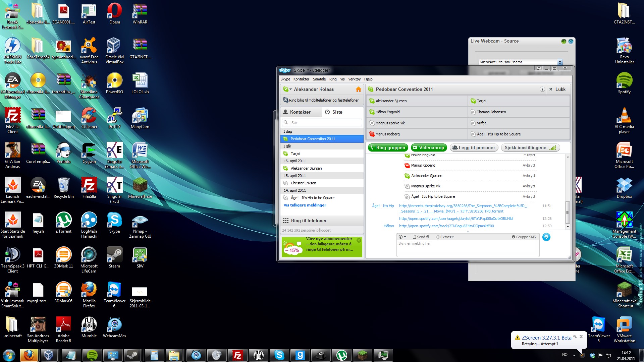Viewport: 644px width, 362px height.
Task: Open the Ring menu in Skype
Action: tap(333, 79)
